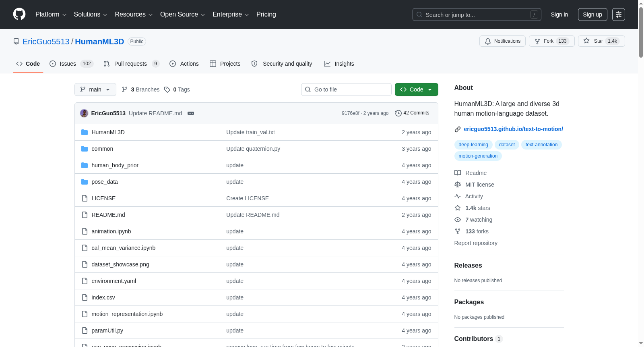Open the Readme book icon in About
This screenshot has height=347, width=644.
[458, 173]
